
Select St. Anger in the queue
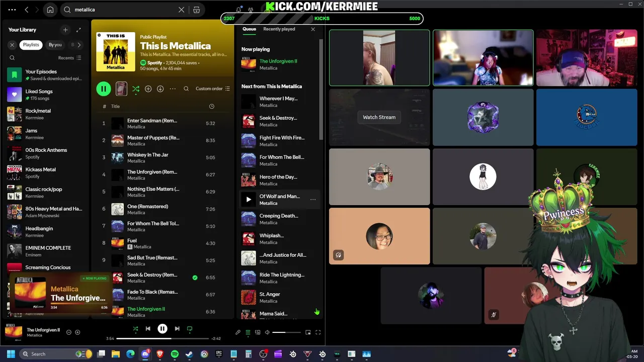point(279,298)
